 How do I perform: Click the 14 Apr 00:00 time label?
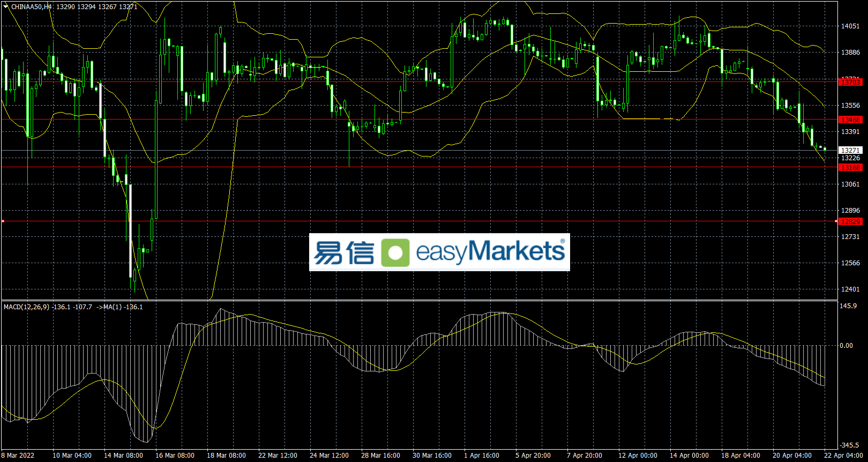689,456
